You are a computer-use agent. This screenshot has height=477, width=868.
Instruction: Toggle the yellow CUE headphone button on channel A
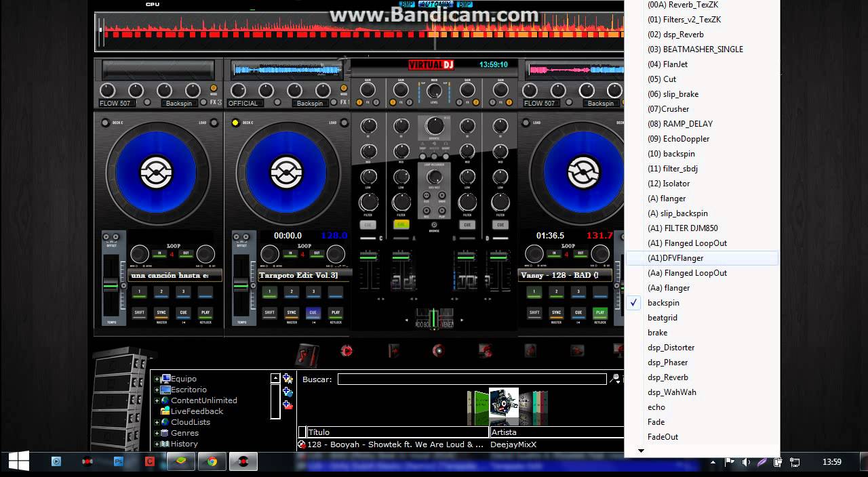pos(401,224)
